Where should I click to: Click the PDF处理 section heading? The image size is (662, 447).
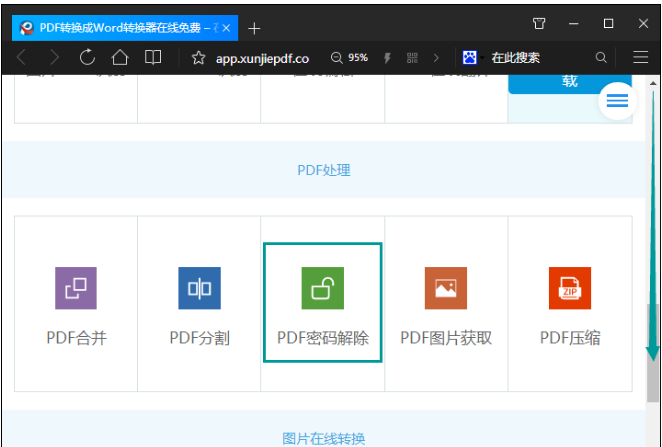pos(324,170)
